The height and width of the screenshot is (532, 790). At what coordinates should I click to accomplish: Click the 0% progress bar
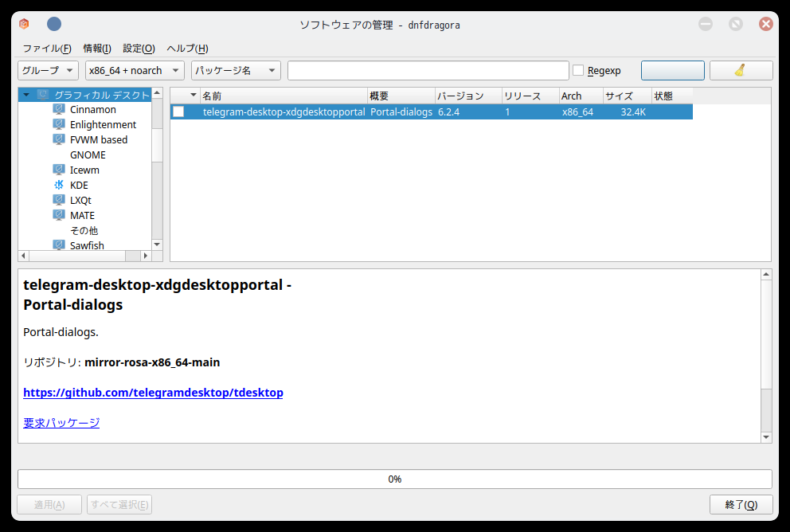[395, 479]
